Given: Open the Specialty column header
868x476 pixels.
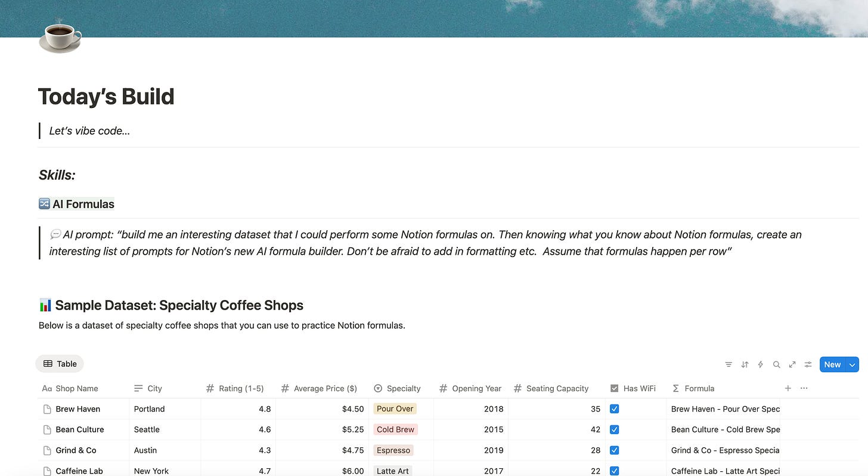Looking at the screenshot, I should (x=401, y=388).
